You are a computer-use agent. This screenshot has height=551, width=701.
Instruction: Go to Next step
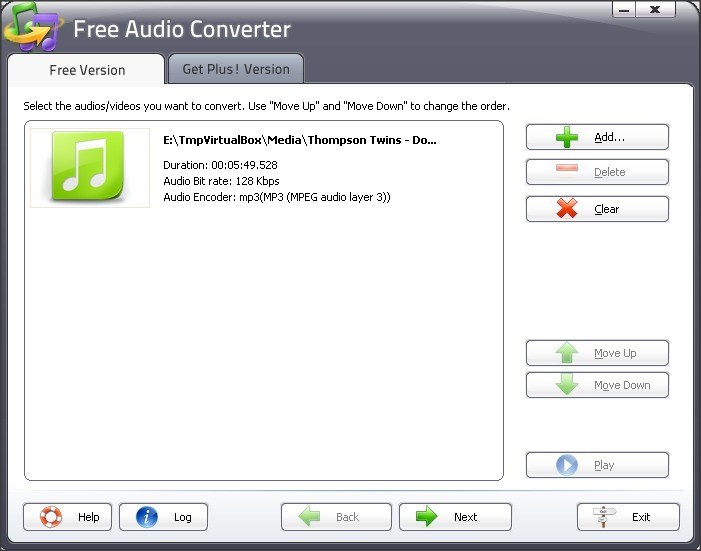[455, 517]
